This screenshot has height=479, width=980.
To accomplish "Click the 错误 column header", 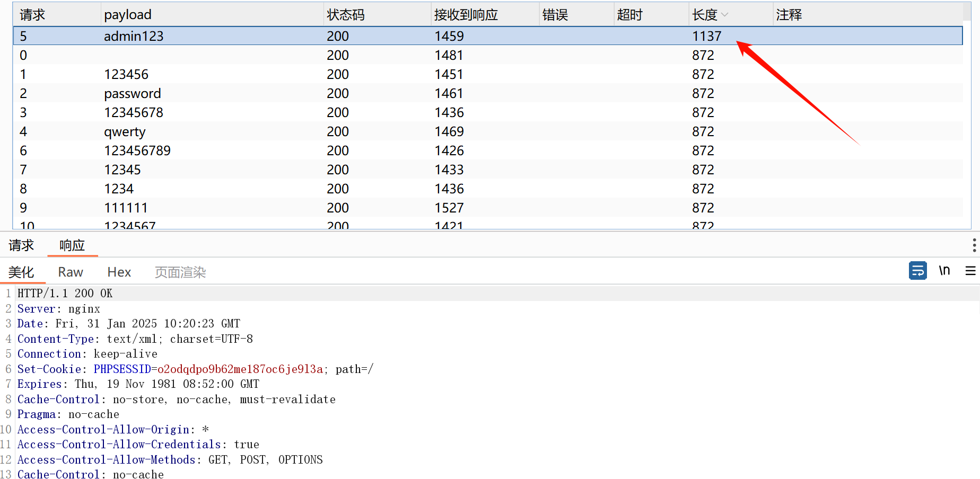I will coord(555,15).
